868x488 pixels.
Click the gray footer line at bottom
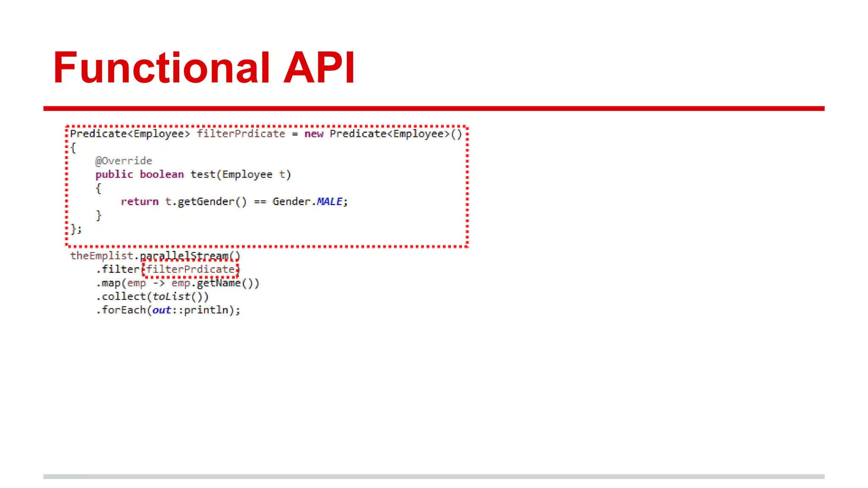coord(434,477)
